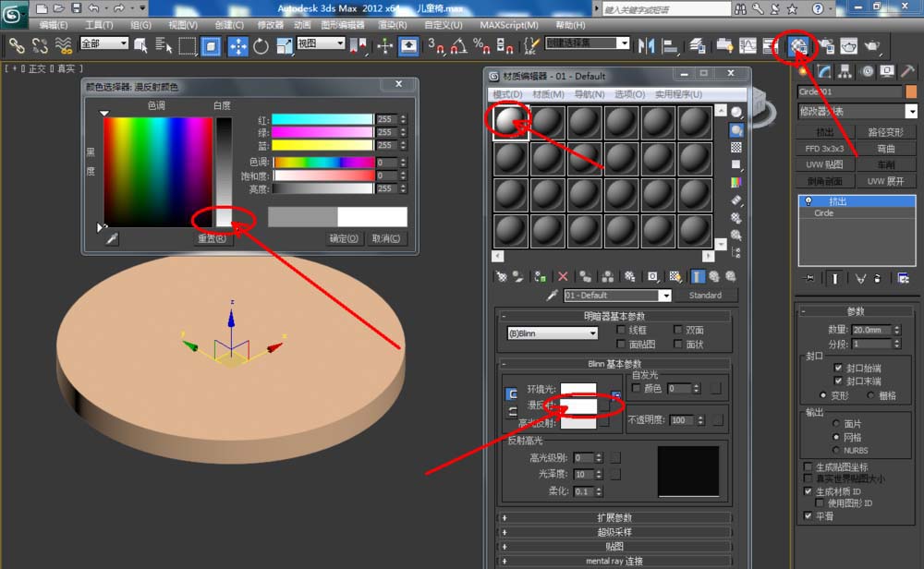Toggle the checkered background icon in Material Editor
Image resolution: width=924 pixels, height=569 pixels.
[736, 147]
